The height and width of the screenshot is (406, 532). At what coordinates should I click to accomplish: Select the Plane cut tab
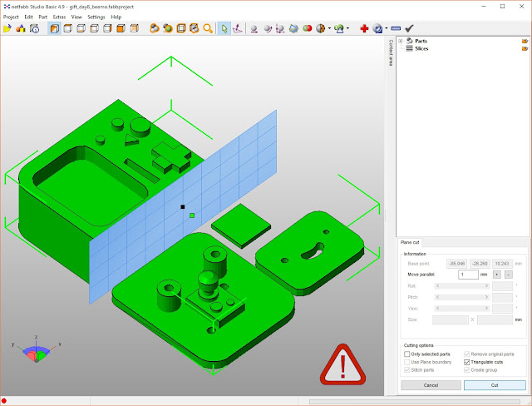pyautogui.click(x=410, y=242)
